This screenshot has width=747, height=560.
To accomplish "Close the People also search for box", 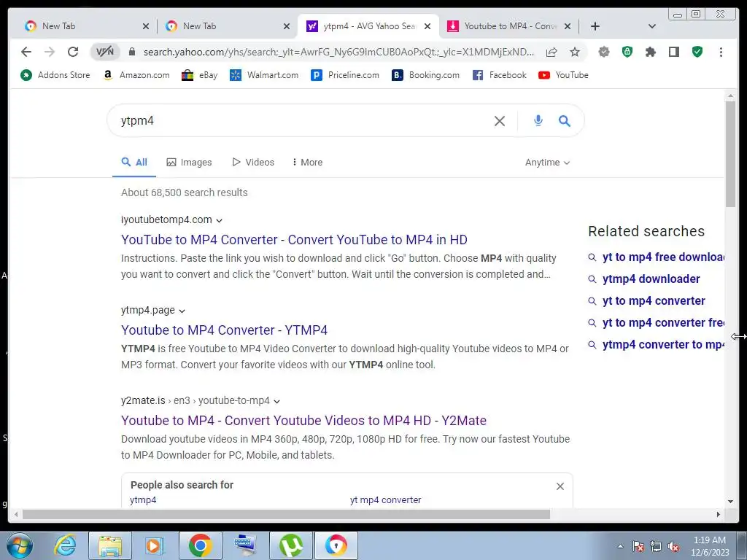I will (560, 486).
